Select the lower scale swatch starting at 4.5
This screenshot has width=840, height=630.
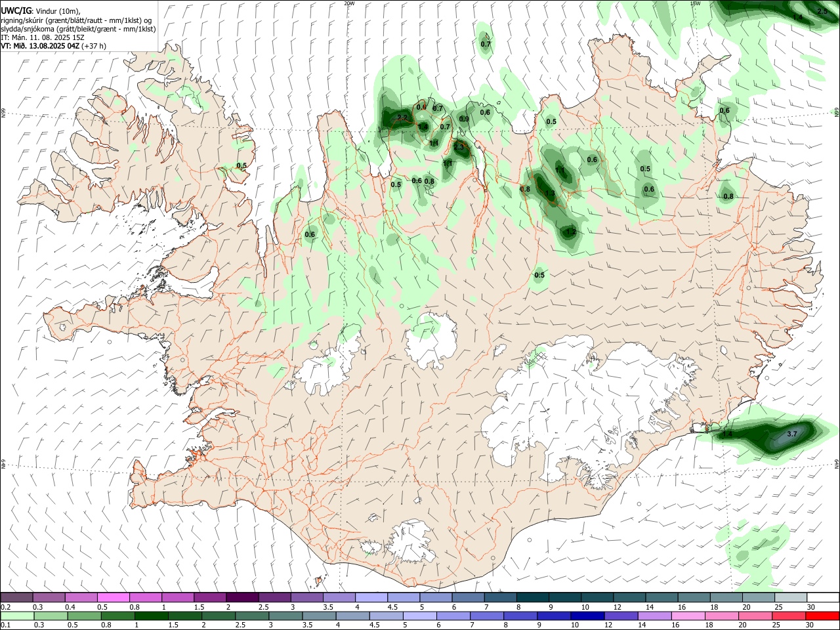point(386,616)
